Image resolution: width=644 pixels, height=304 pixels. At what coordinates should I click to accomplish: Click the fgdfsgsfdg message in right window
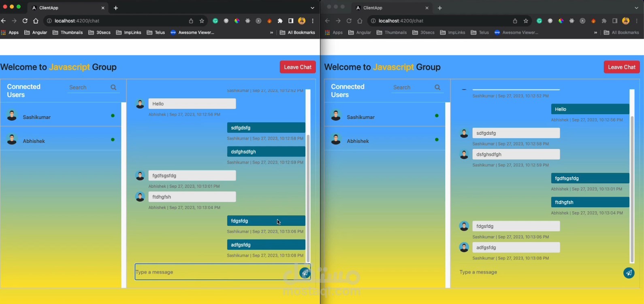(x=590, y=178)
